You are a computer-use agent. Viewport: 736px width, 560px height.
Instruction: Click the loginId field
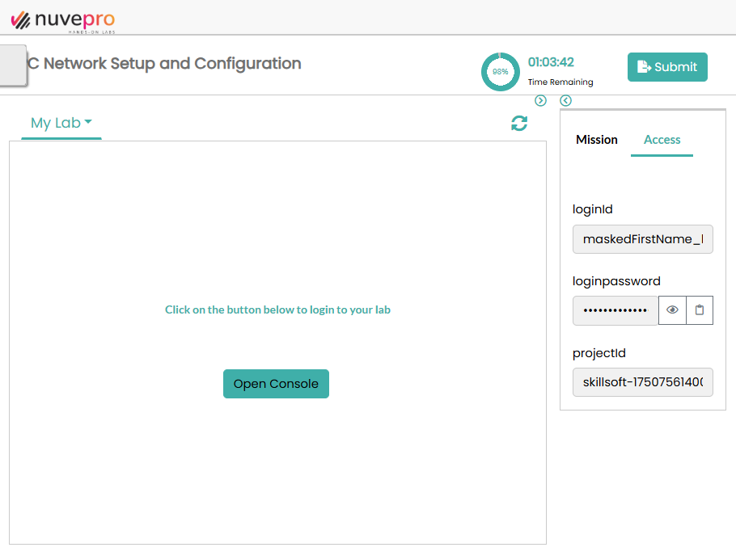coord(642,239)
